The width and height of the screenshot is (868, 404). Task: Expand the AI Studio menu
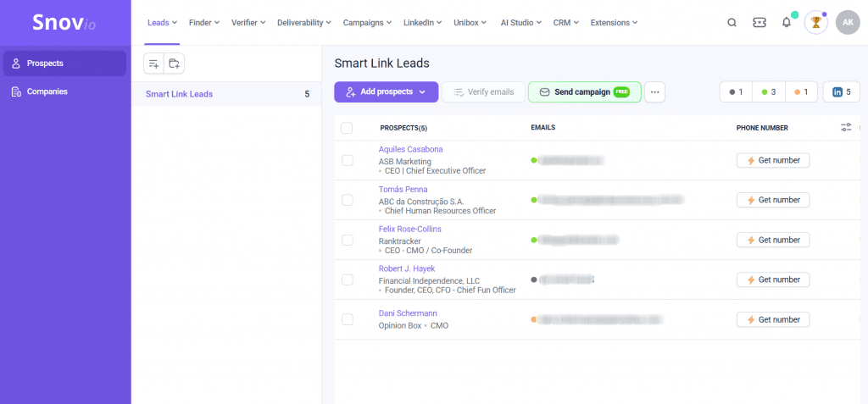pos(521,23)
